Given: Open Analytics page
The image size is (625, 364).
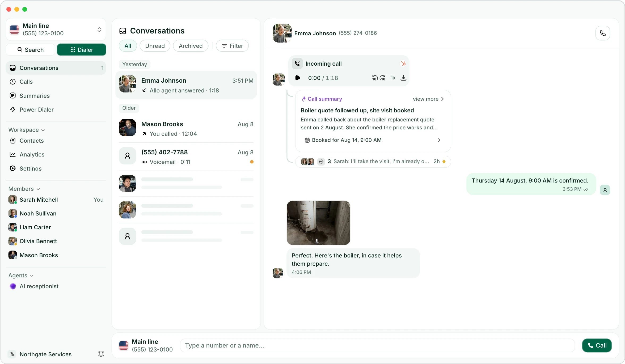Looking at the screenshot, I should tap(56, 154).
